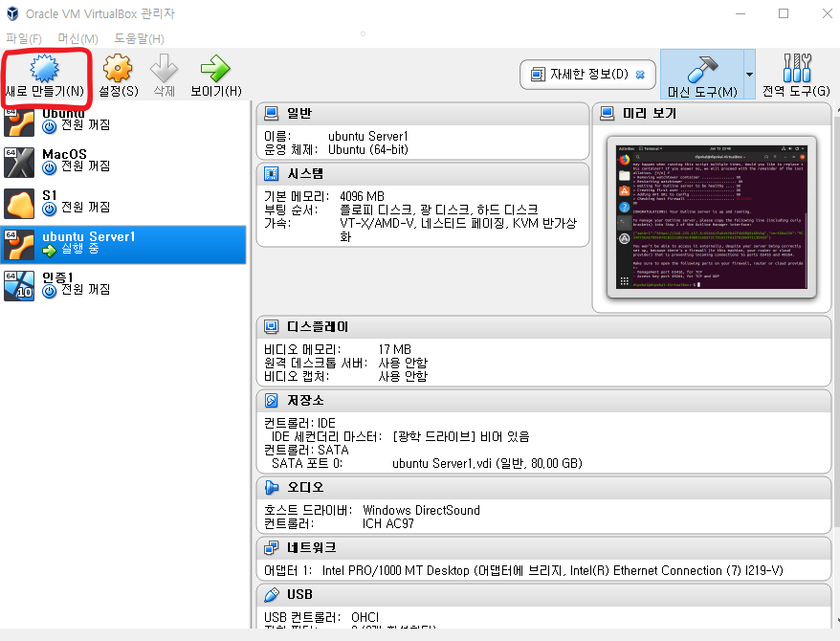Click the '4096 MB' memory value
The image size is (840, 641).
(x=363, y=196)
